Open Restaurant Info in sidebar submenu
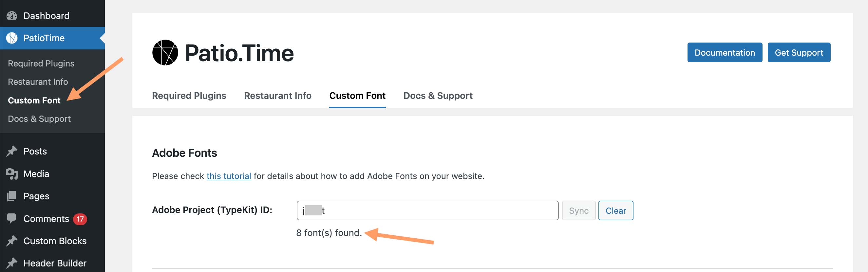 coord(38,82)
